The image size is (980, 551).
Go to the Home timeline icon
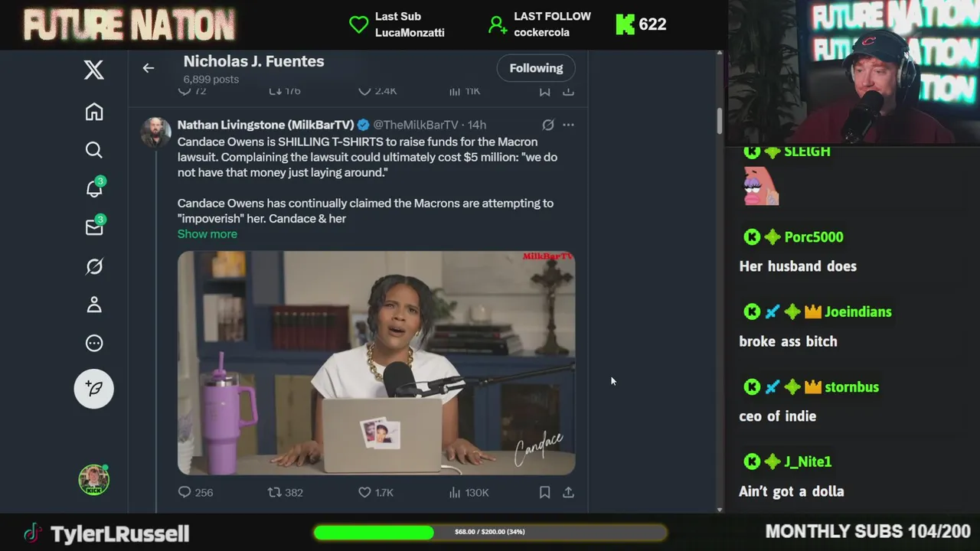coord(93,112)
